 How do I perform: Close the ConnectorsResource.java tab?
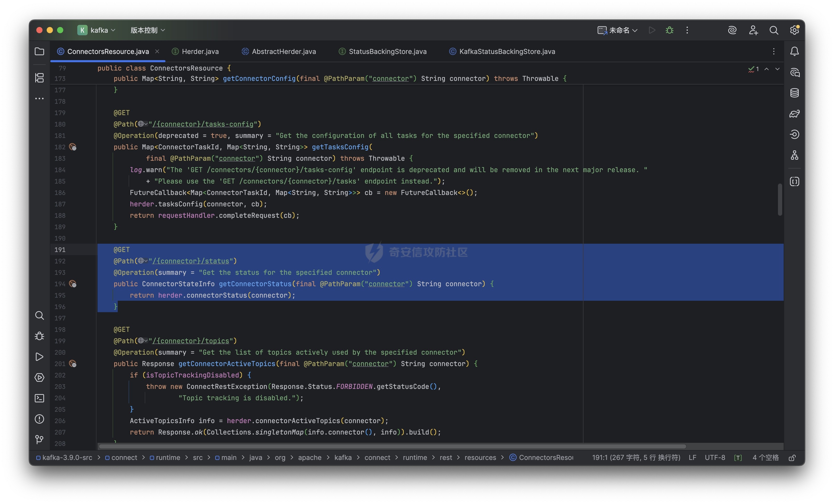157,51
